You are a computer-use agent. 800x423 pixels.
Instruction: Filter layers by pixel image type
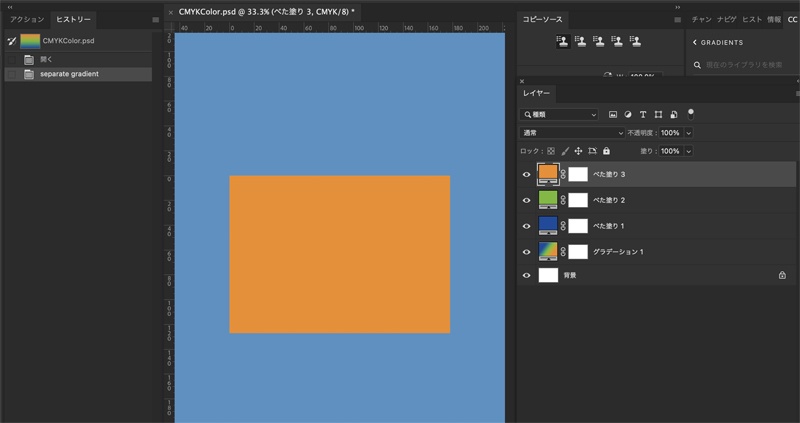613,115
